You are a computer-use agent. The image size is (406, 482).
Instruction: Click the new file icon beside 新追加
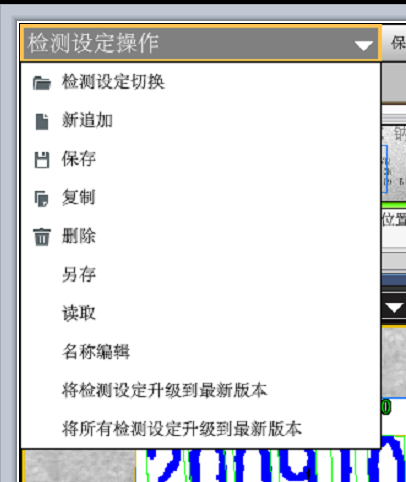[x=42, y=121]
